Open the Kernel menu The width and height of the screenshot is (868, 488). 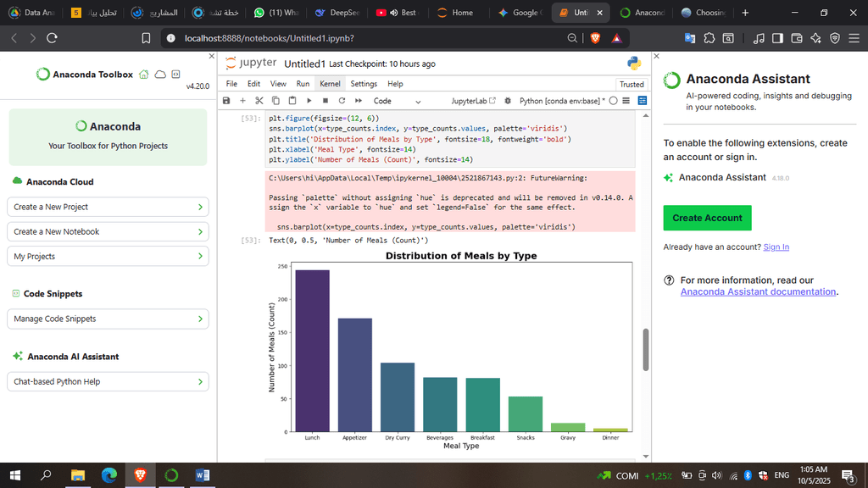click(x=329, y=84)
